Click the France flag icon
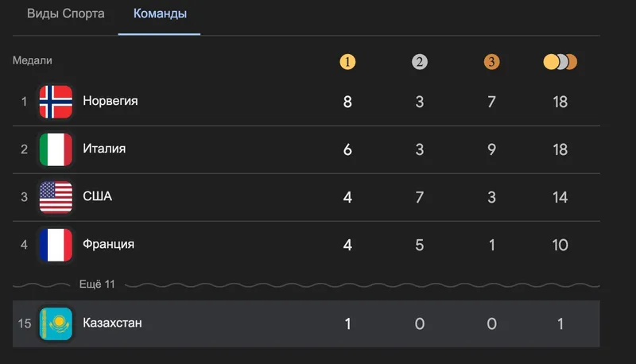Viewport: 636px width, 364px height. click(56, 244)
